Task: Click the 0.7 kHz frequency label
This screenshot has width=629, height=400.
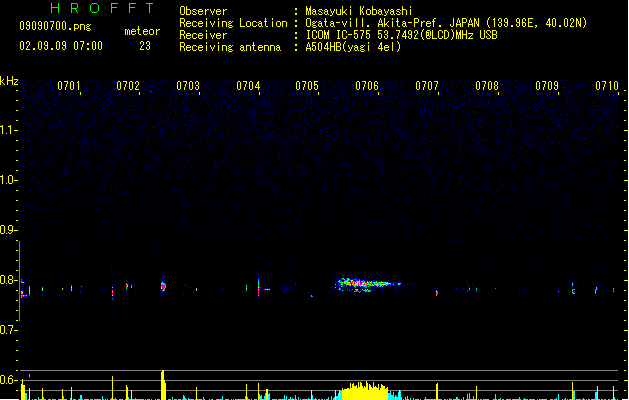Action: (x=8, y=330)
